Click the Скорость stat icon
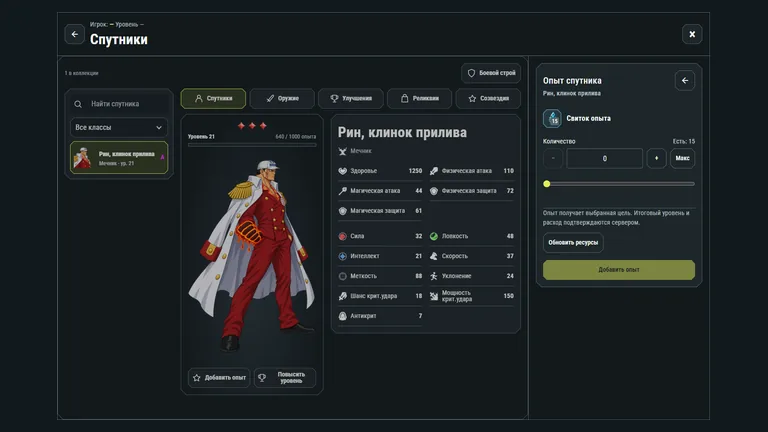 click(x=434, y=256)
